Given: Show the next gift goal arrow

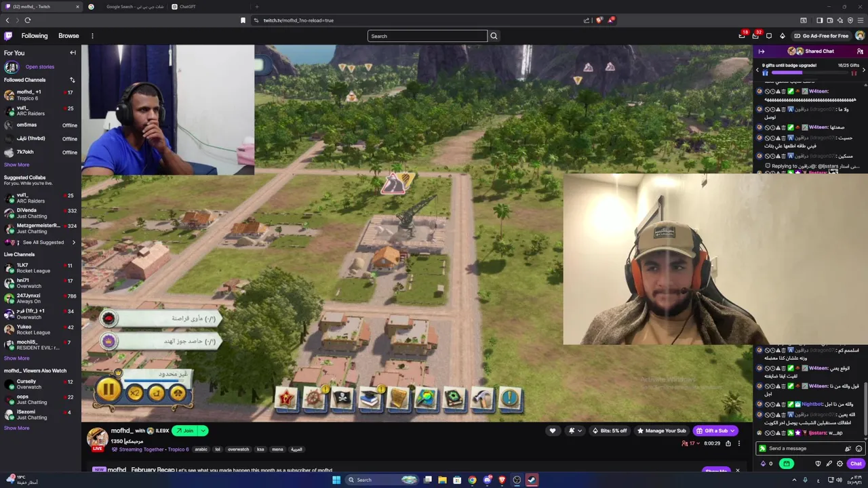Looking at the screenshot, I should click(x=863, y=70).
